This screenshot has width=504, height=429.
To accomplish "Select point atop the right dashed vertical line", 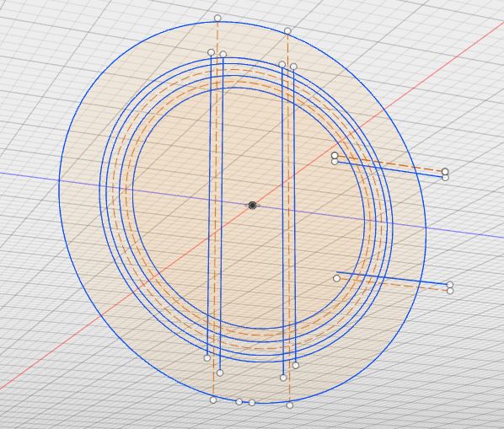I will [x=287, y=31].
